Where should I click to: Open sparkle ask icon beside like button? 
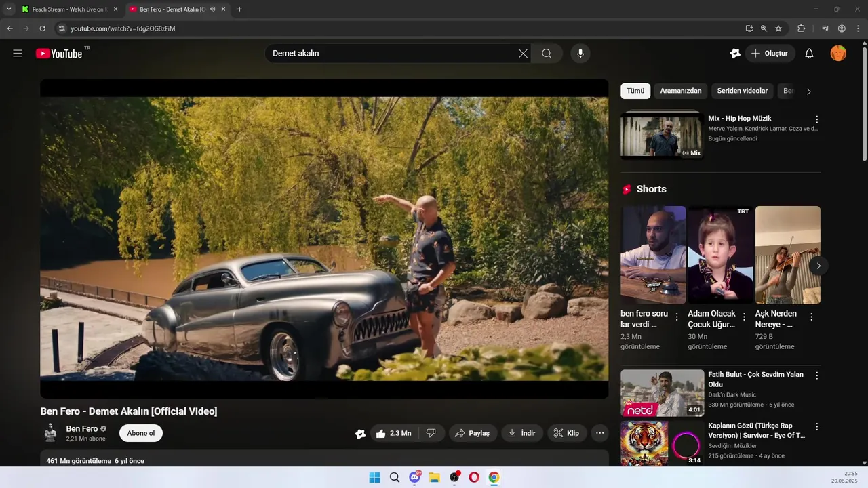[x=361, y=434]
